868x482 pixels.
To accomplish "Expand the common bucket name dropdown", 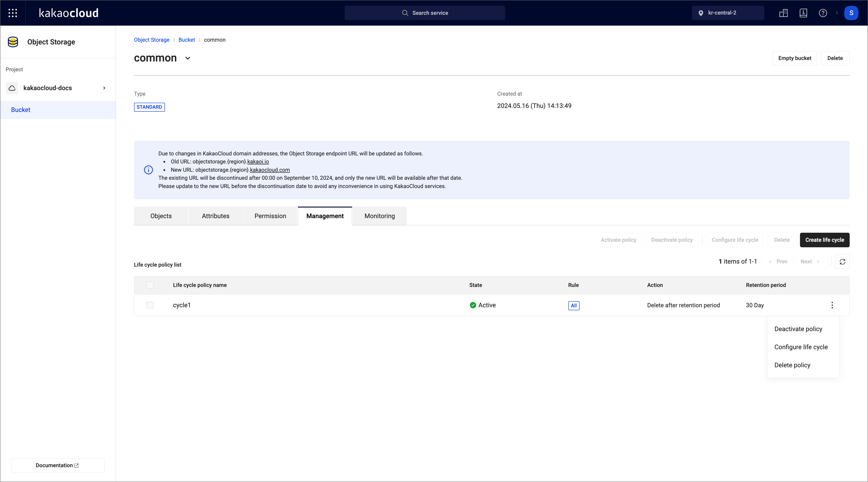I will coord(187,58).
